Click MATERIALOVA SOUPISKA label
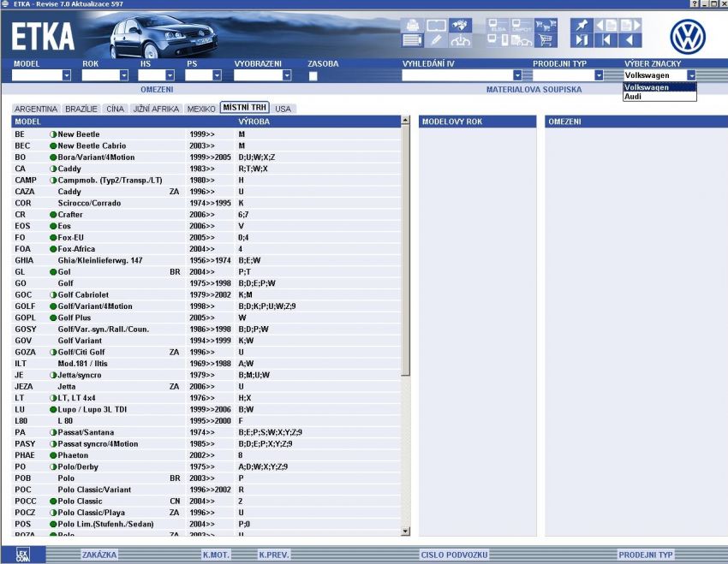Viewport: 728px width, 564px height. [534, 90]
